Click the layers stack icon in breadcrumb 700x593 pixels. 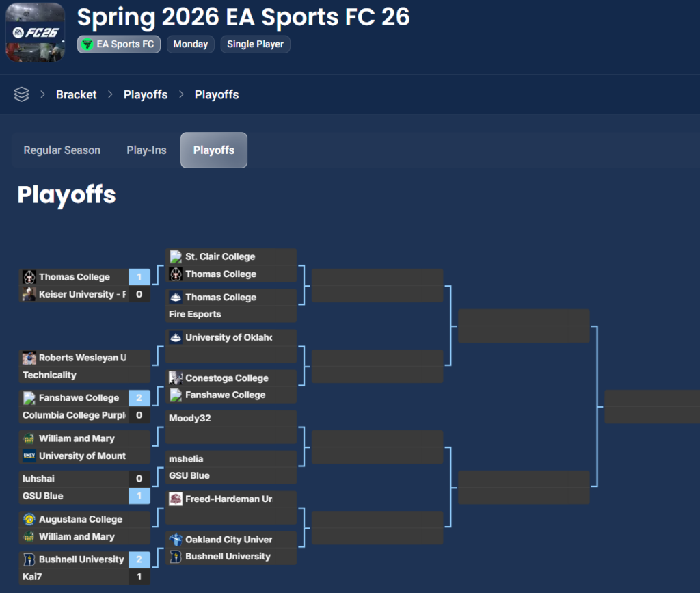(21, 94)
